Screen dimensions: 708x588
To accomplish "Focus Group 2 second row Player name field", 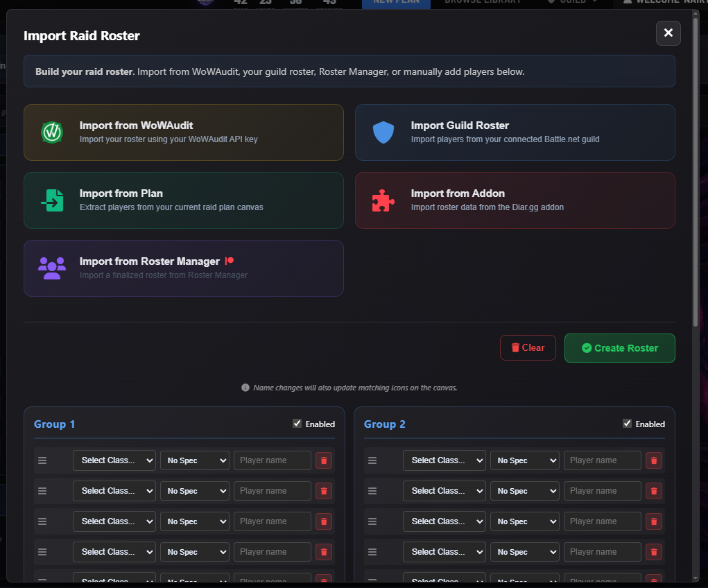I will tap(603, 491).
